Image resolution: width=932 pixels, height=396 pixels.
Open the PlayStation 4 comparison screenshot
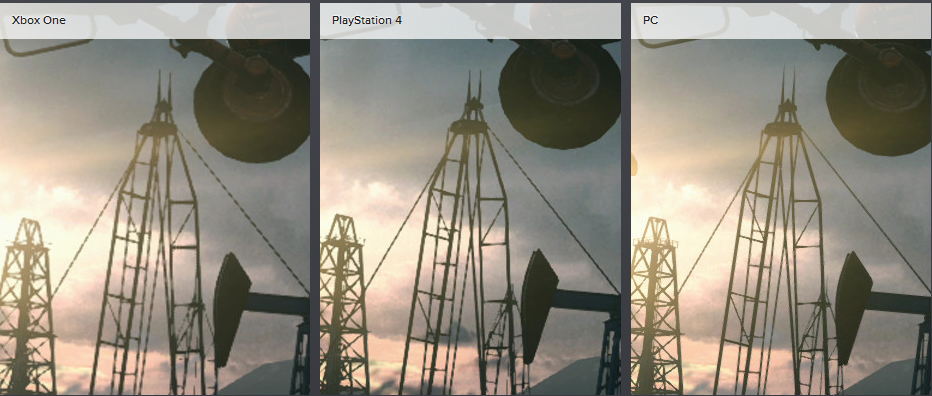[x=470, y=199]
